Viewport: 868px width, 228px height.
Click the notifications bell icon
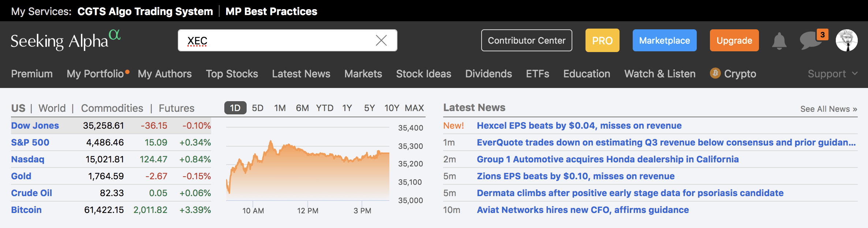point(779,41)
